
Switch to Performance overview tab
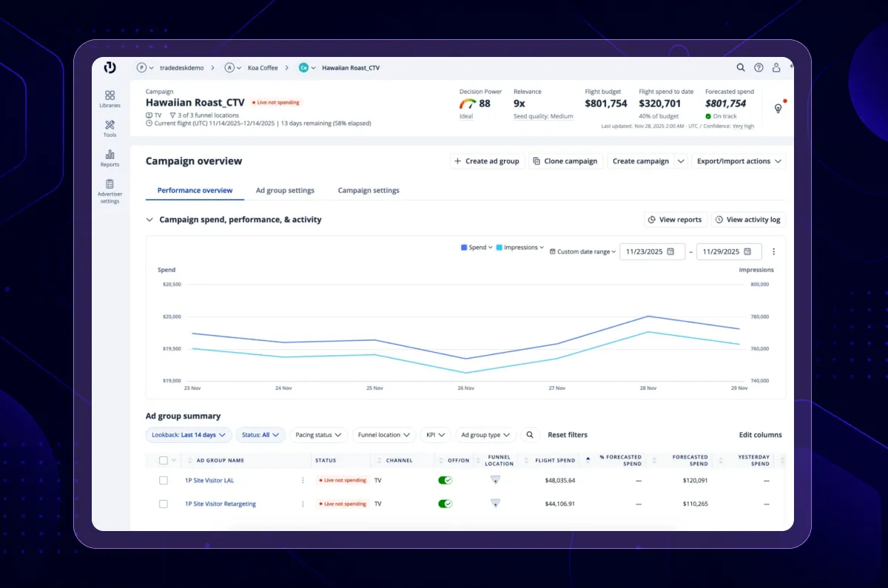point(195,190)
